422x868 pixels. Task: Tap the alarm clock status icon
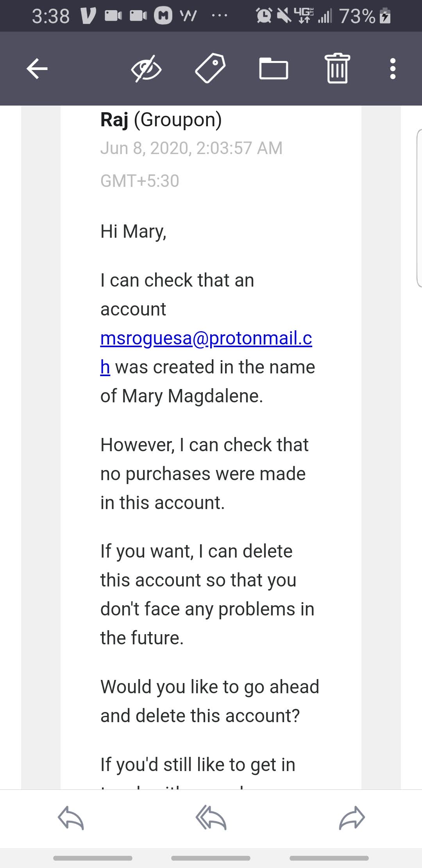(x=264, y=16)
